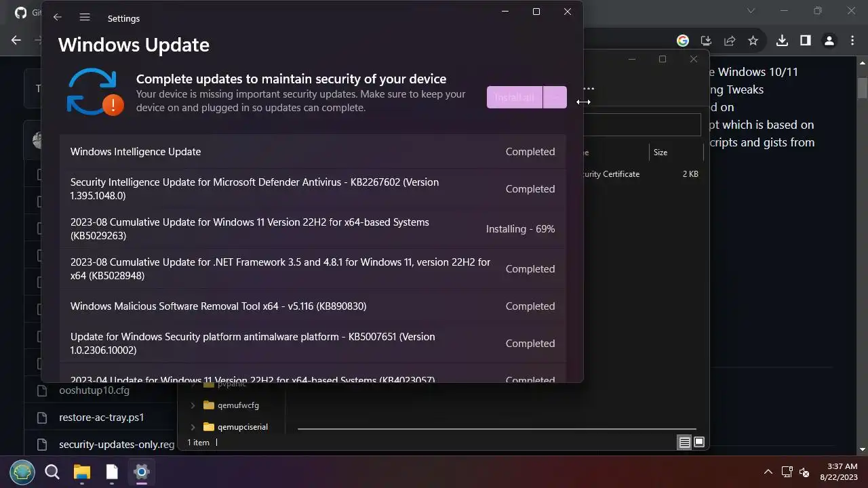Click the security-updates-only.reg file icon
This screenshot has height=488, width=868.
point(43,445)
